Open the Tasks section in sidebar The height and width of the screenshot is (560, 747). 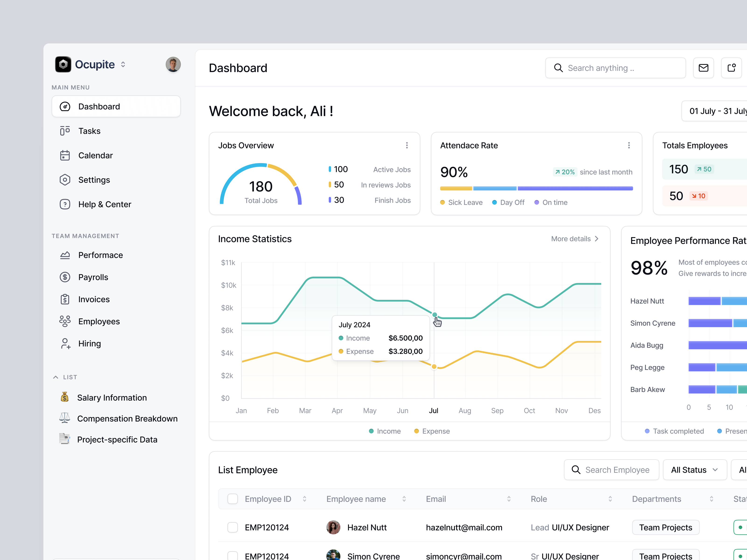point(89,131)
